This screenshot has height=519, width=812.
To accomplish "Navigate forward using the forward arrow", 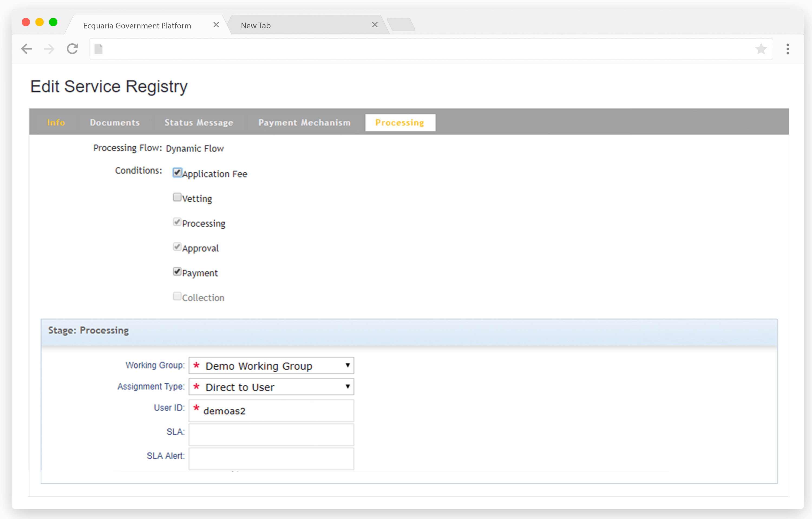I will (x=49, y=49).
